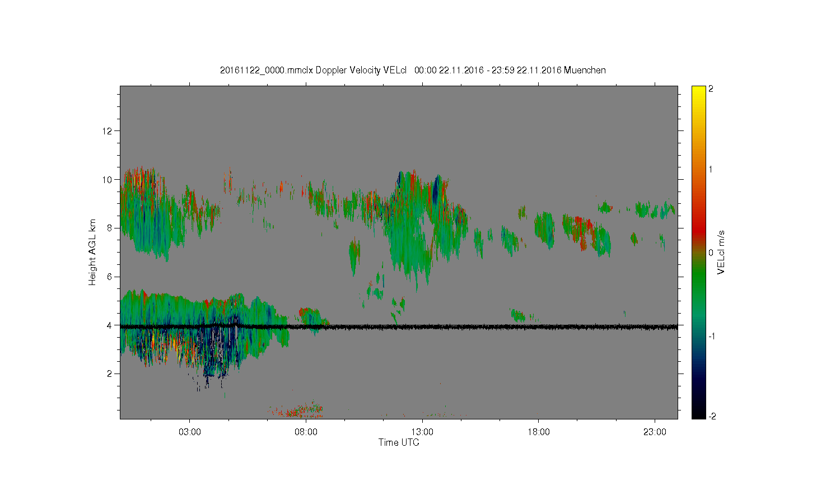Click the colorbar value 1 label
The image size is (840, 504).
pos(711,169)
